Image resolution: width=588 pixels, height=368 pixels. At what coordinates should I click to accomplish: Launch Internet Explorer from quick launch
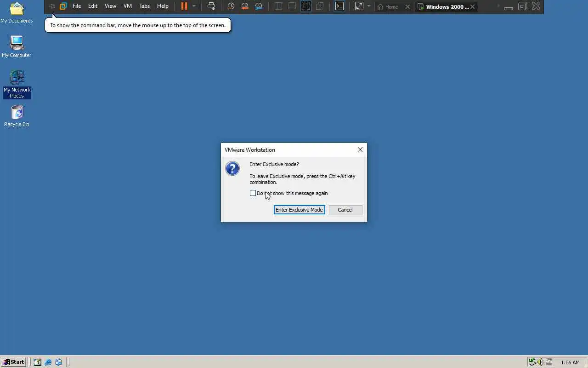tap(48, 362)
